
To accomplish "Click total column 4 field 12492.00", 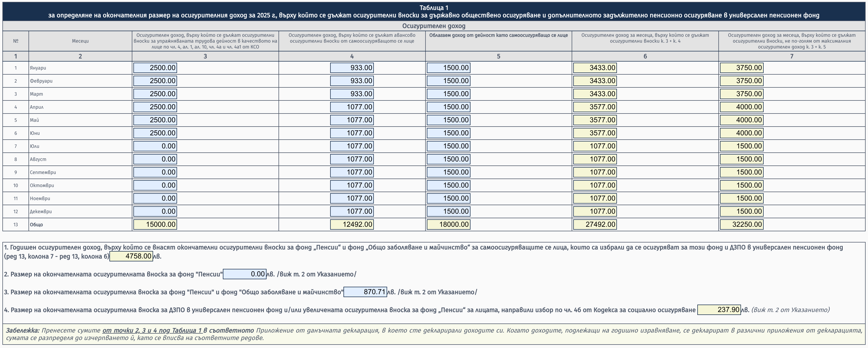I will click(352, 225).
